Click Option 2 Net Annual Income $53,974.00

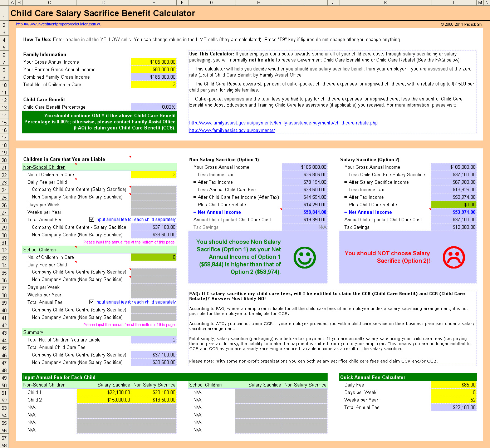pos(454,212)
